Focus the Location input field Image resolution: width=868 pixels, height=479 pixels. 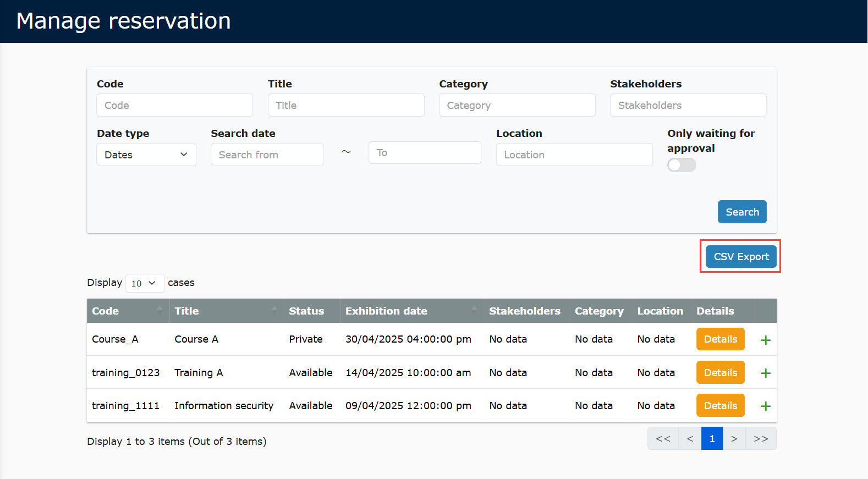coord(574,155)
